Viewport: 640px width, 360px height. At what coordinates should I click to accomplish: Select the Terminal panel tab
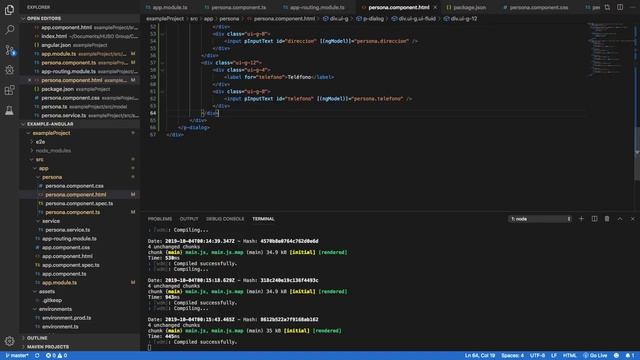point(263,219)
